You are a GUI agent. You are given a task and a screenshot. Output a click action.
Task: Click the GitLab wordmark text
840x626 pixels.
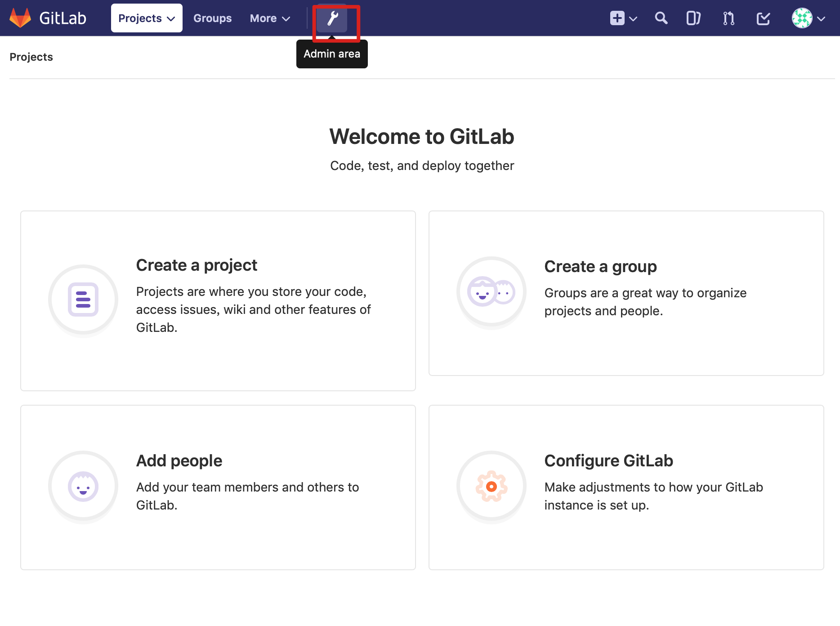click(63, 18)
